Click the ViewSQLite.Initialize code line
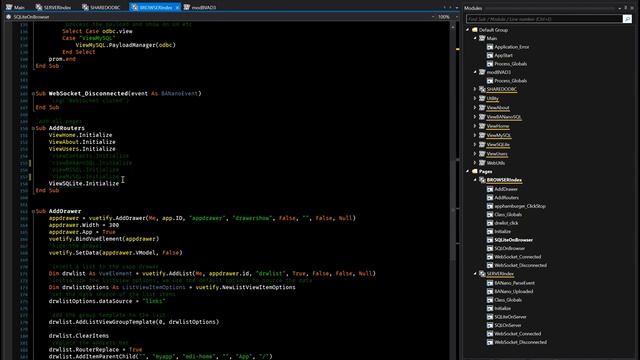 click(84, 184)
